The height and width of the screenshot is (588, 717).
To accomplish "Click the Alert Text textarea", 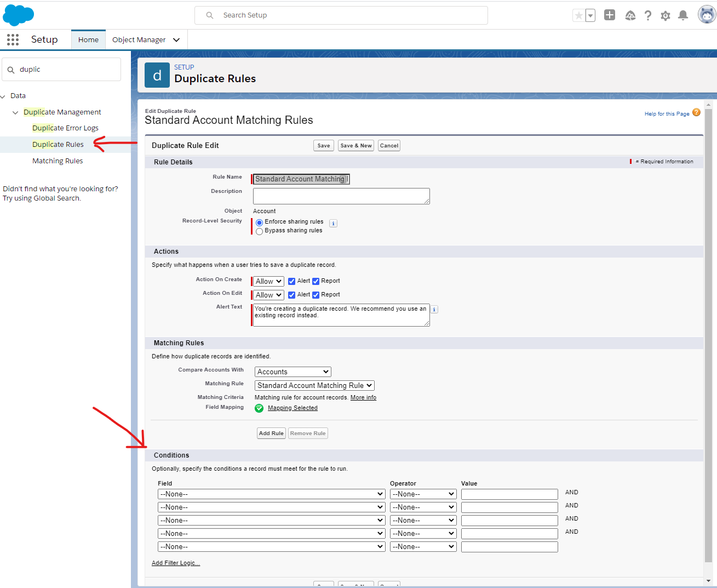I will click(341, 315).
